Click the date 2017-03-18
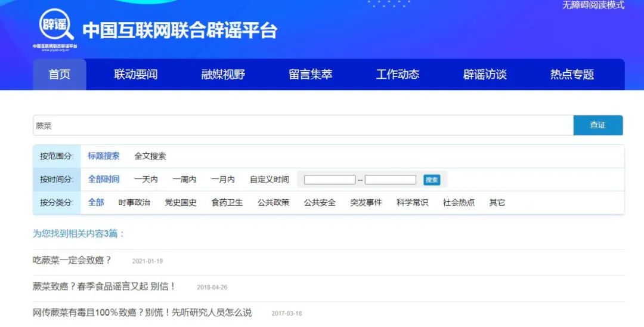Screen dimensions: 644x327 point(287,313)
